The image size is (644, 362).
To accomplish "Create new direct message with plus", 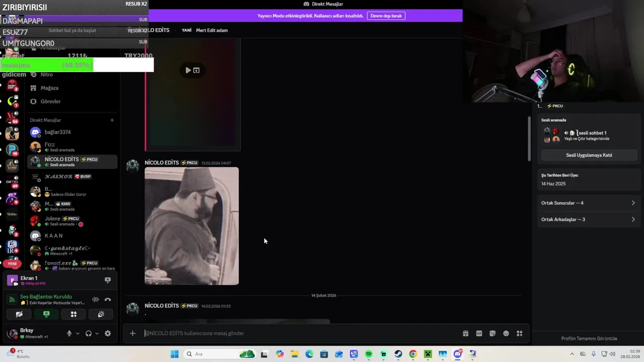I will pos(112,120).
